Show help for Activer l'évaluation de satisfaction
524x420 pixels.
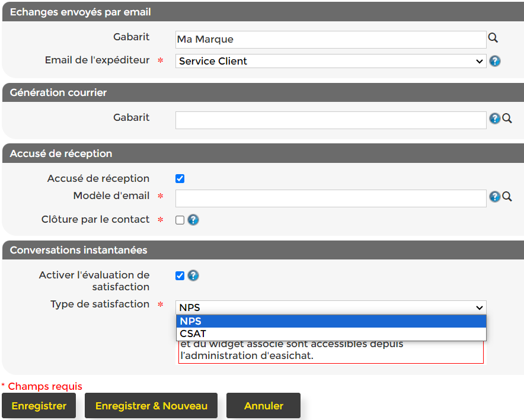point(193,275)
